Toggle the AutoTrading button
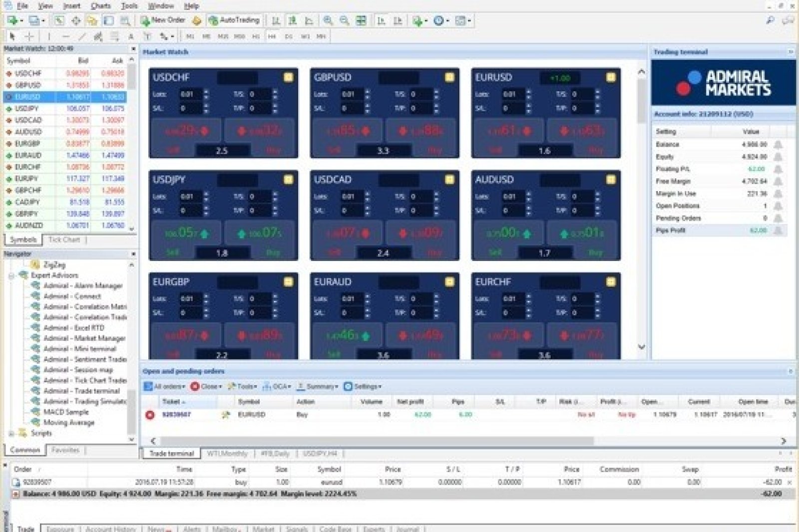Viewport: 799px width, 532px height. 234,20
